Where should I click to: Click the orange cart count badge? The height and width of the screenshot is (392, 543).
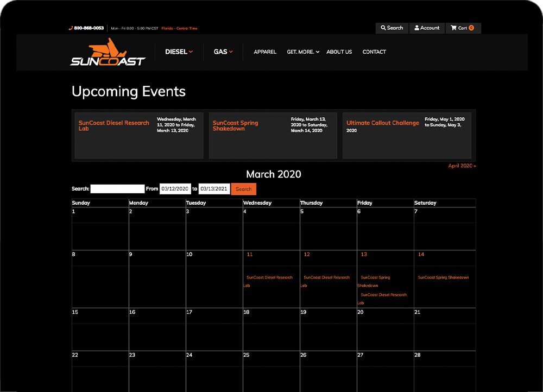tap(471, 28)
